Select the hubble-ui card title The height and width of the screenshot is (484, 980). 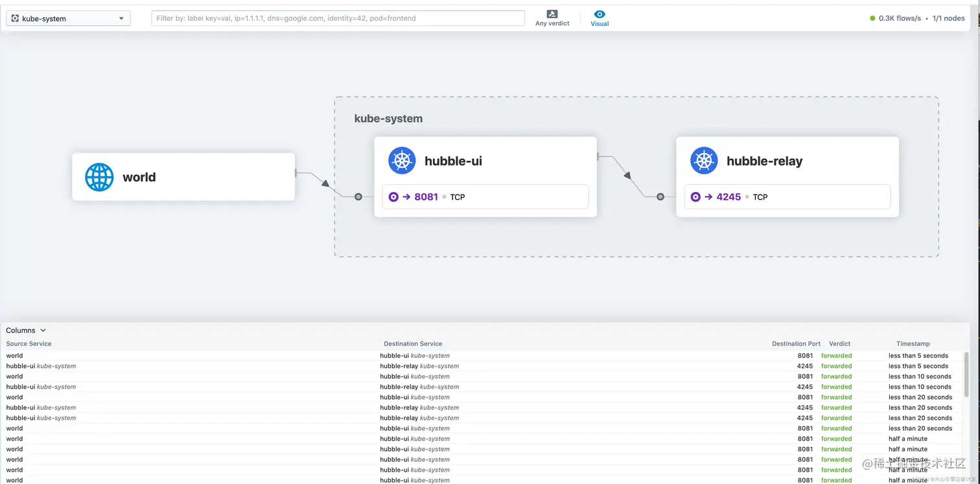[x=453, y=161]
